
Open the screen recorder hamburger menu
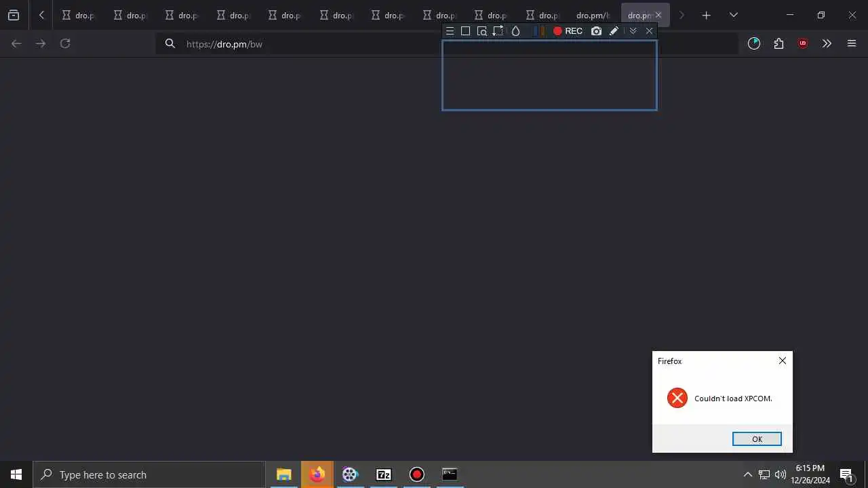[x=450, y=31]
